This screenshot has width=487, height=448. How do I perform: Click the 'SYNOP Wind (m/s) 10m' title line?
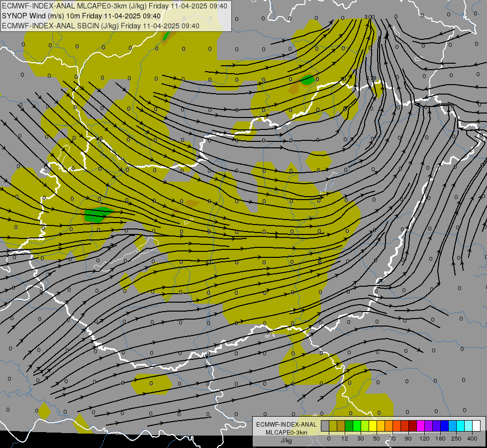click(x=82, y=16)
